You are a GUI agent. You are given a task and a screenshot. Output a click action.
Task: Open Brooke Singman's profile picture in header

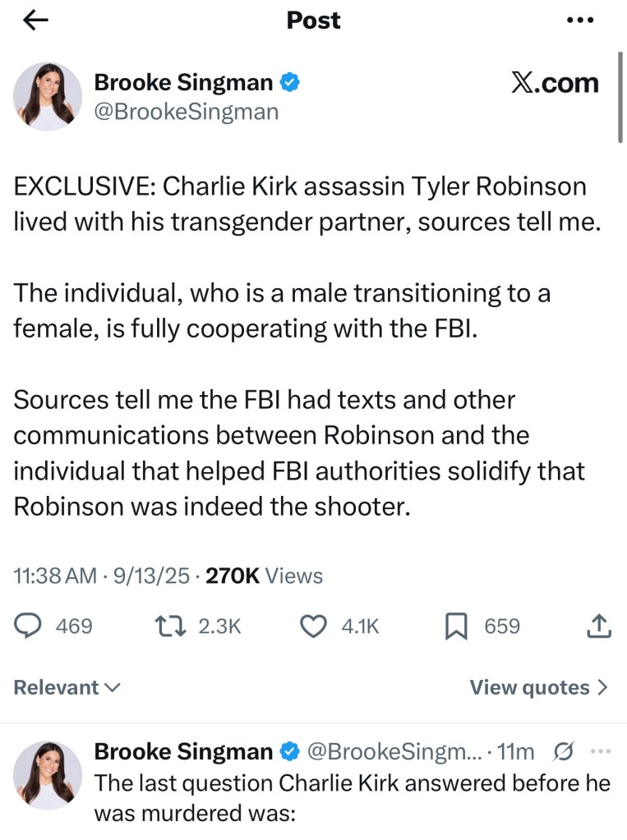click(48, 96)
